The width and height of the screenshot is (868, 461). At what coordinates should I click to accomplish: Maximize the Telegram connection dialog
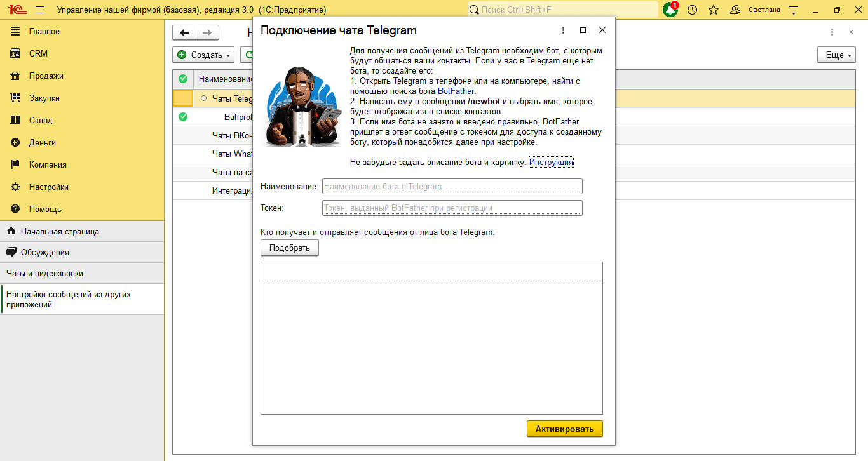coord(583,30)
